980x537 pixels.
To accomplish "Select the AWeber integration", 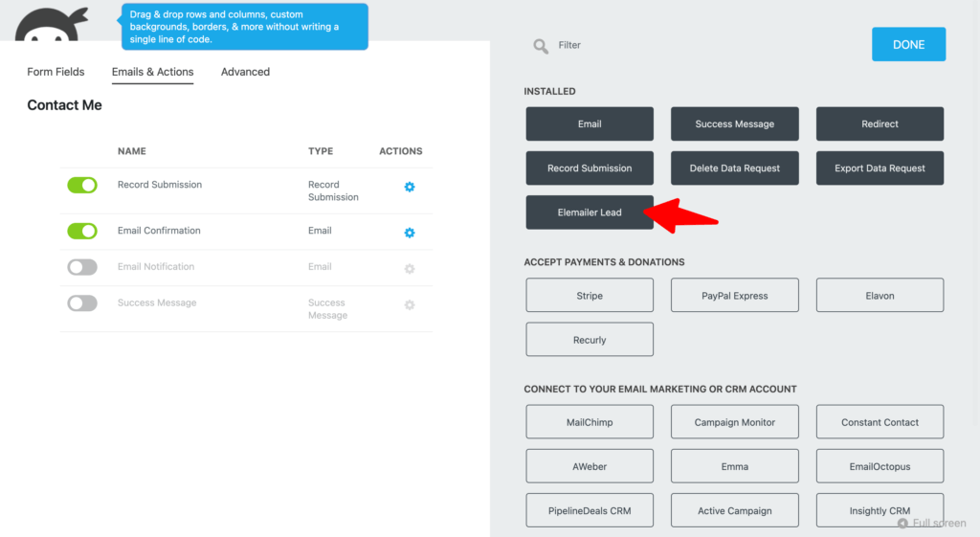I will tap(590, 466).
